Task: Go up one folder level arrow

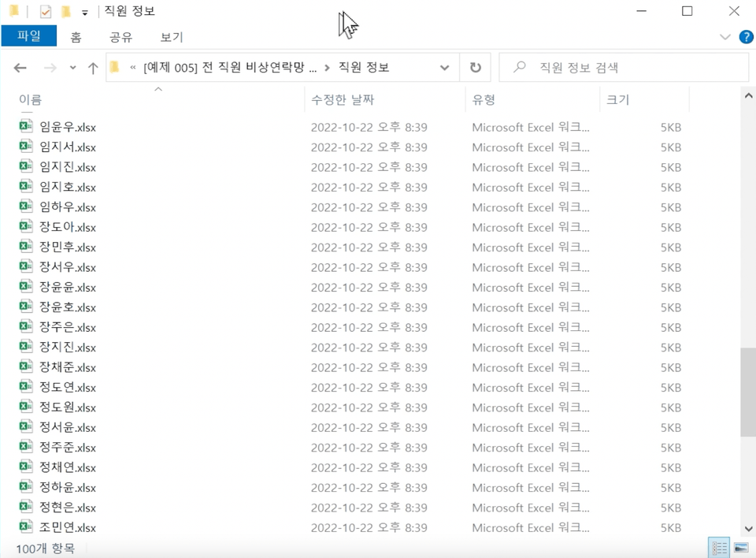Action: click(93, 68)
